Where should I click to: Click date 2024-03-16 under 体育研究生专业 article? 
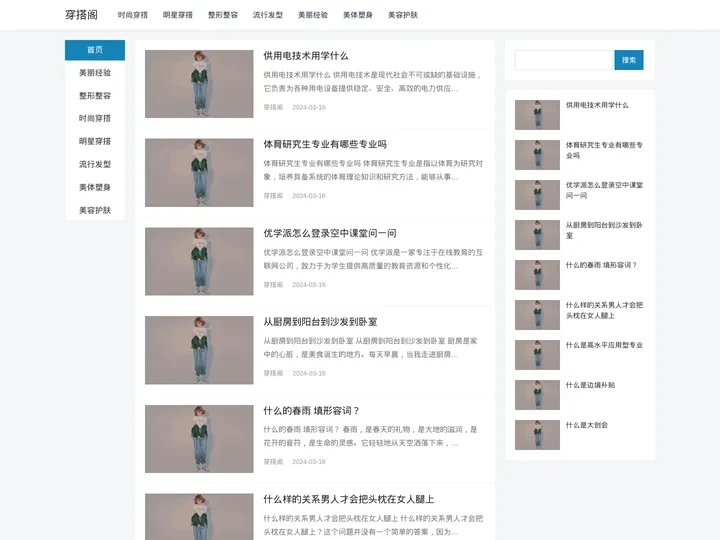(x=309, y=196)
